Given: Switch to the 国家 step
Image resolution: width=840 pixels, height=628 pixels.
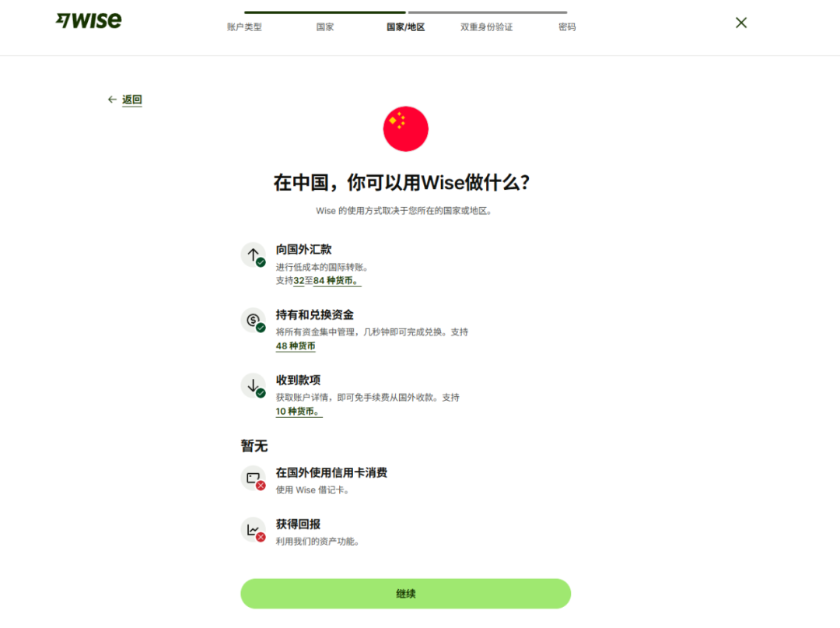Looking at the screenshot, I should click(324, 26).
